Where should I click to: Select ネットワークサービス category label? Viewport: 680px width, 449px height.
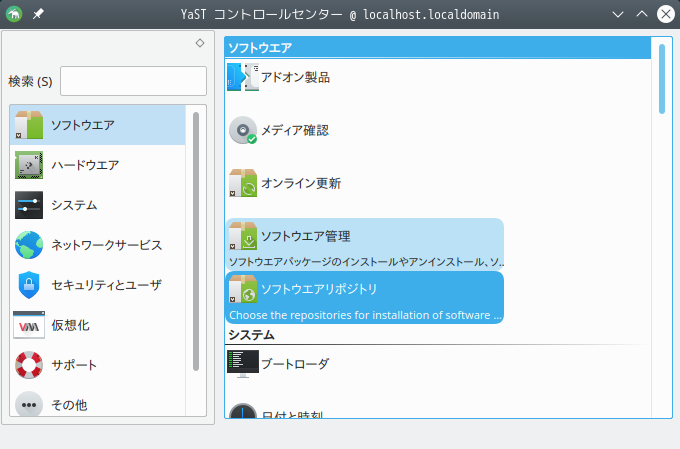[x=107, y=245]
